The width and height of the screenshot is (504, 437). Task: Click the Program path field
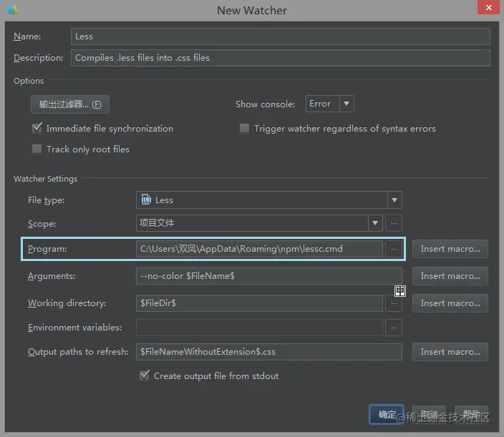click(x=259, y=249)
